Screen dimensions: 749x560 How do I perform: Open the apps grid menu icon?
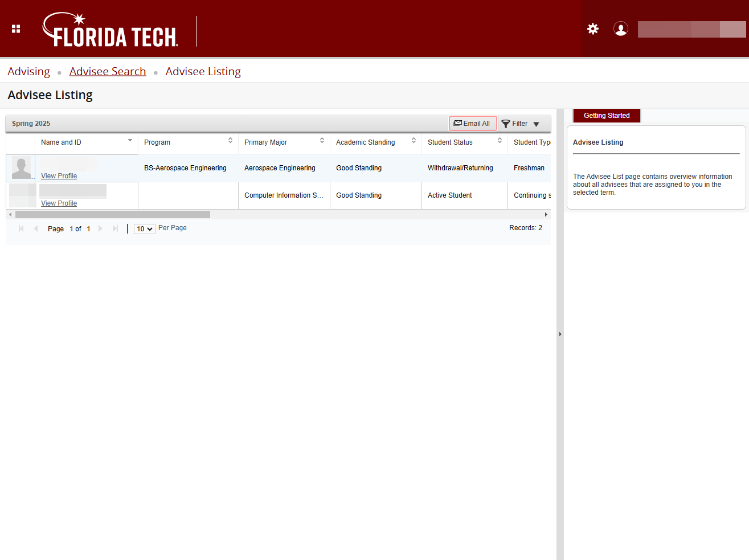(16, 28)
